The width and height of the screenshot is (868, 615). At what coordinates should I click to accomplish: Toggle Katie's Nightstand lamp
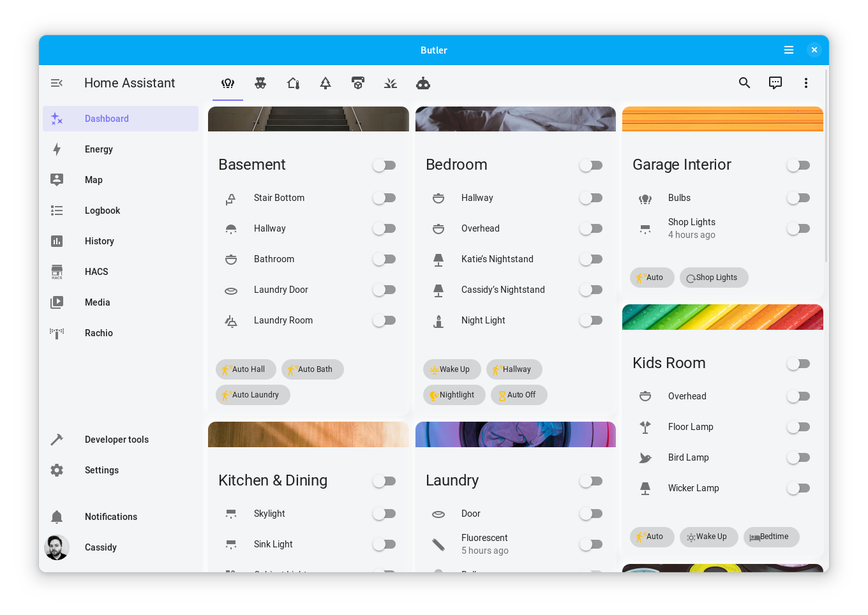click(591, 259)
